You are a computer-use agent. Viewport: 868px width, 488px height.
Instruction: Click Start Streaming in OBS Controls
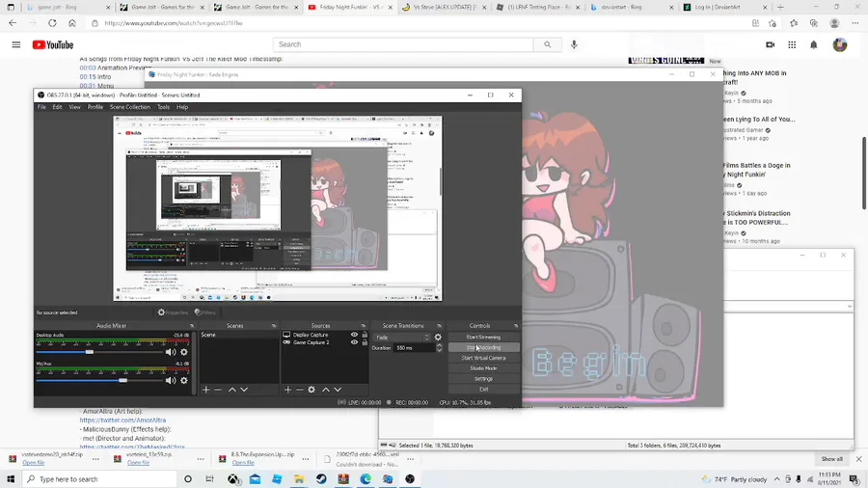[483, 337]
